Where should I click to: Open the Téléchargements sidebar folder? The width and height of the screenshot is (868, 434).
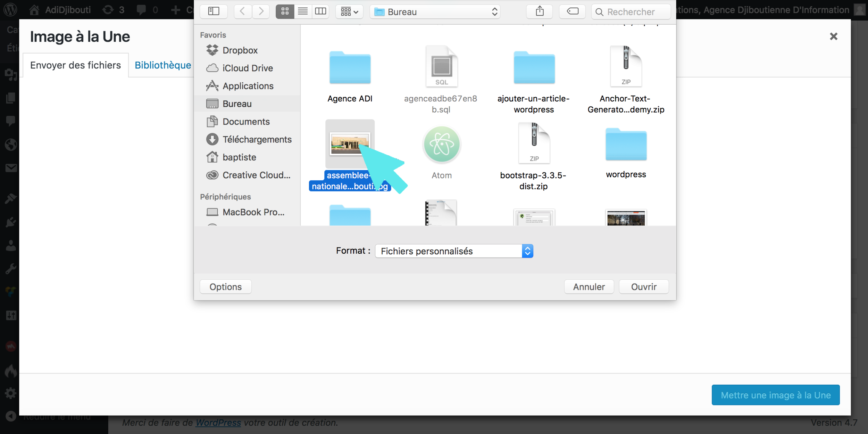coord(257,139)
